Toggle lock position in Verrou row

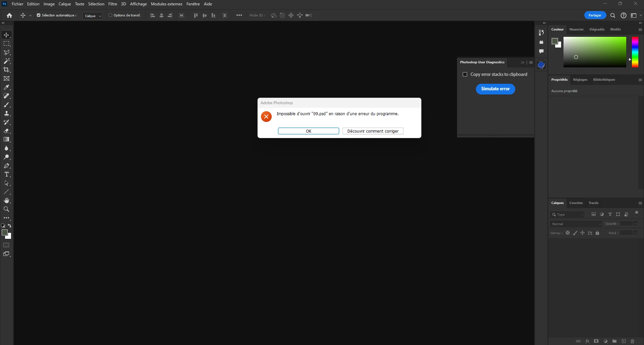tap(583, 233)
